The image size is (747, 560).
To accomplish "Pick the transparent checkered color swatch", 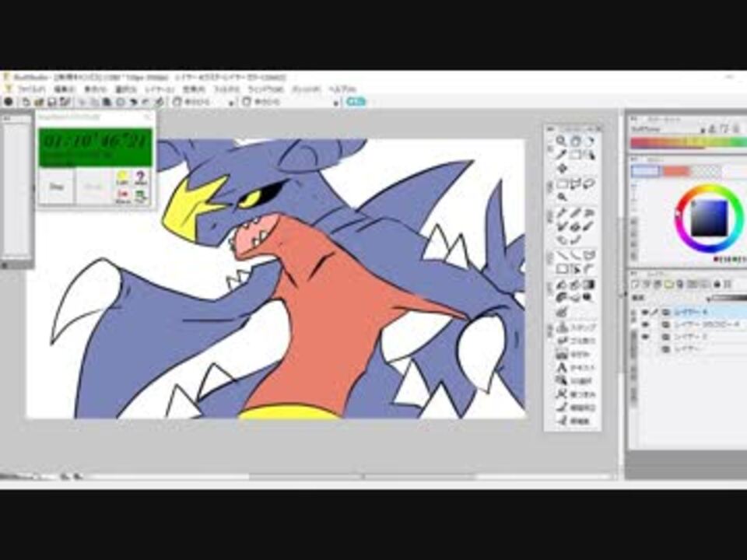I will point(706,171).
